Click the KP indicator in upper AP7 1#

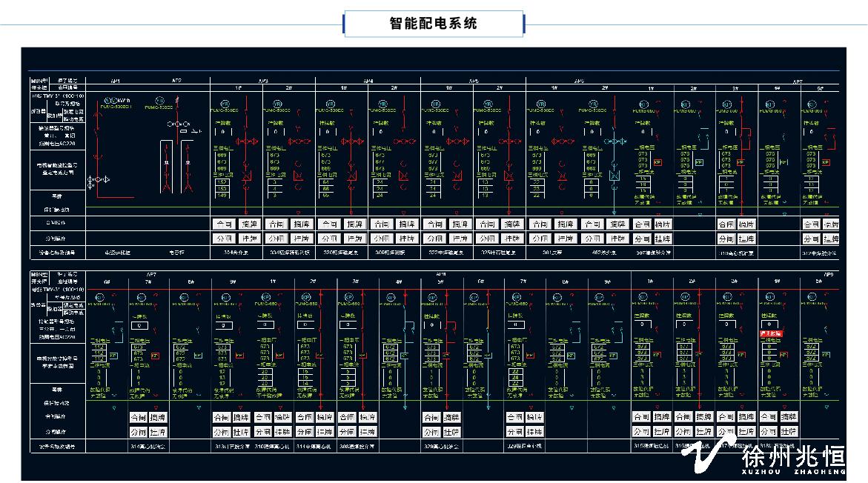[657, 161]
